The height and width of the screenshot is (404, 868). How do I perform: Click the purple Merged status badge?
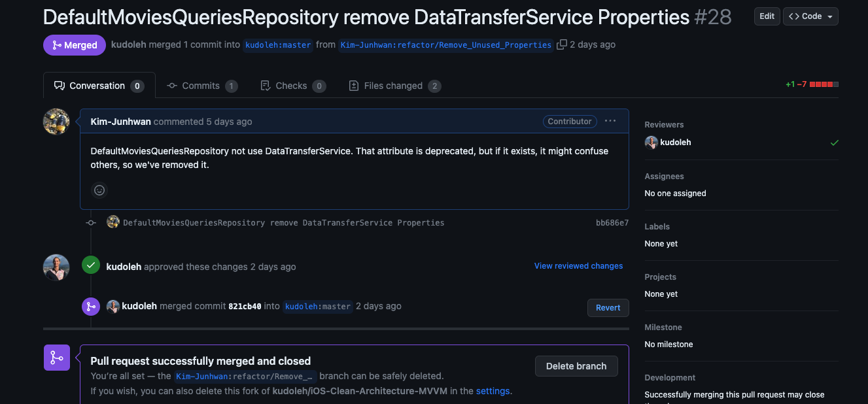point(75,45)
